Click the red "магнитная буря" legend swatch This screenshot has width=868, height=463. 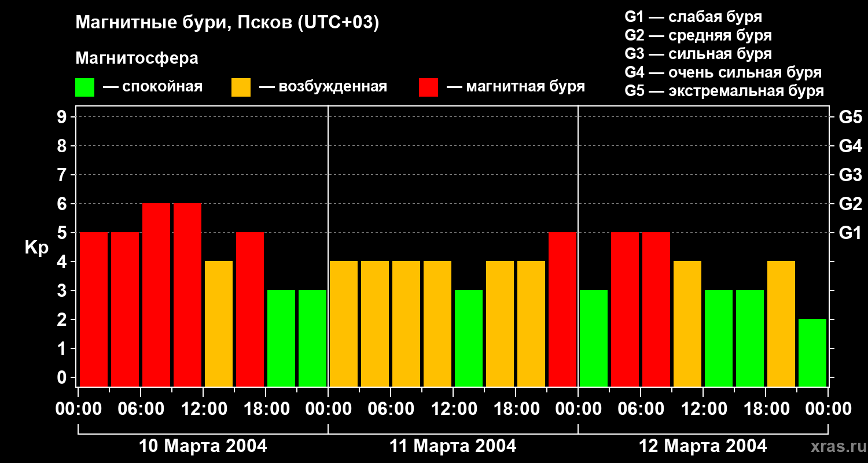pos(428,87)
